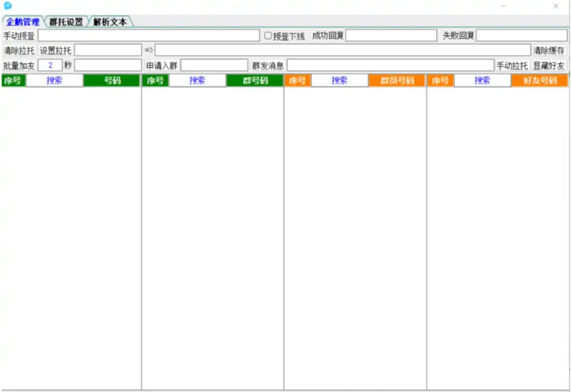The height and width of the screenshot is (392, 571).
Task: Click the 显藏好友 button
Action: click(549, 66)
